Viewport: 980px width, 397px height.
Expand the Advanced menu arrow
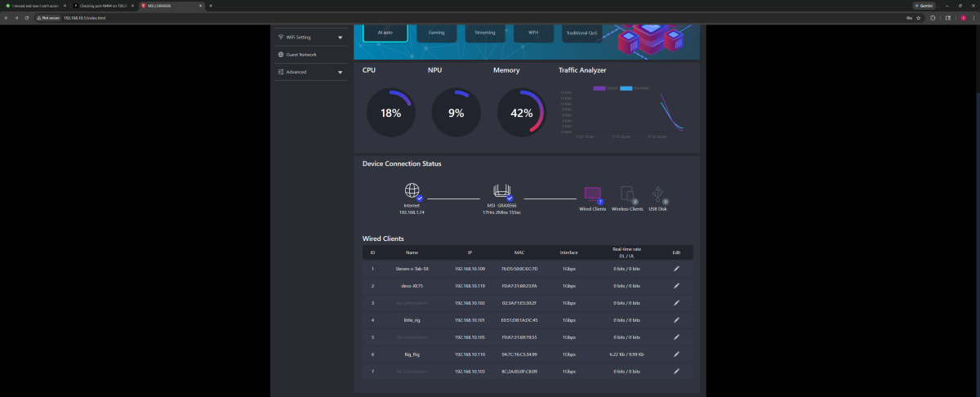(x=340, y=72)
